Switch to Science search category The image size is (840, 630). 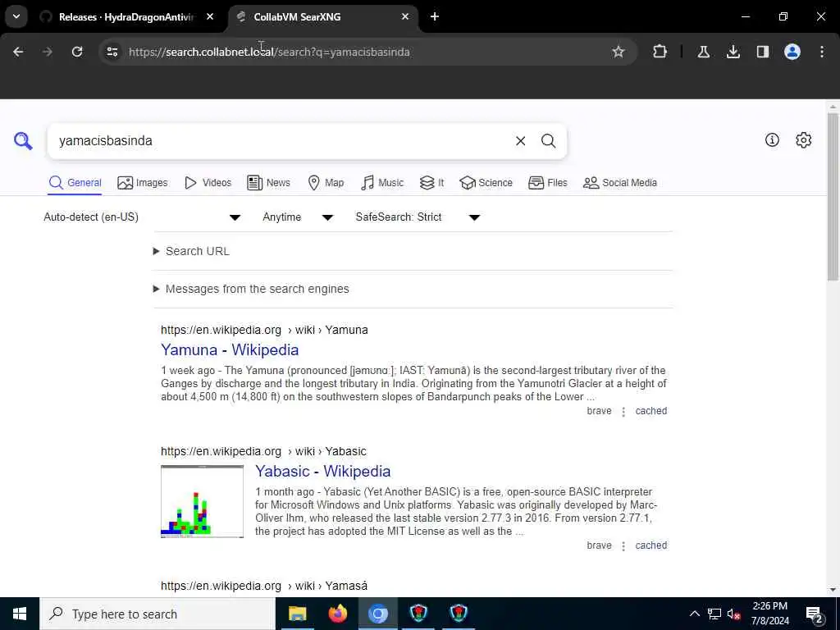[486, 183]
